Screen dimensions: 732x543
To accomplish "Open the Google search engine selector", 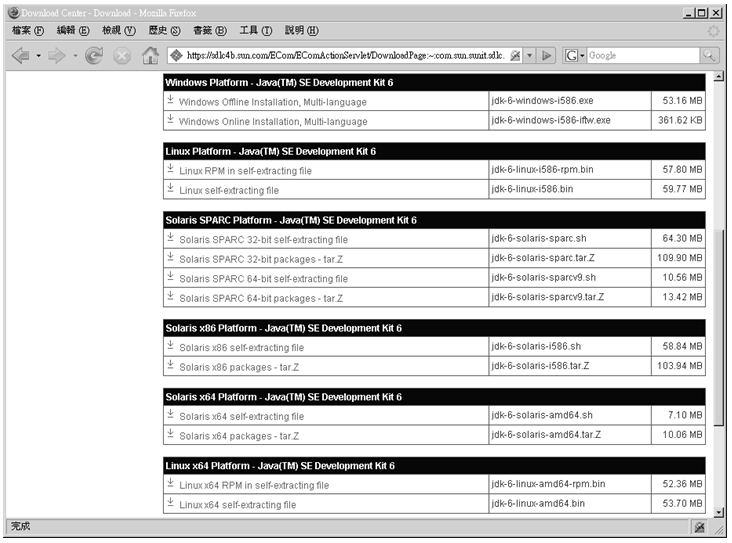I will coord(575,56).
